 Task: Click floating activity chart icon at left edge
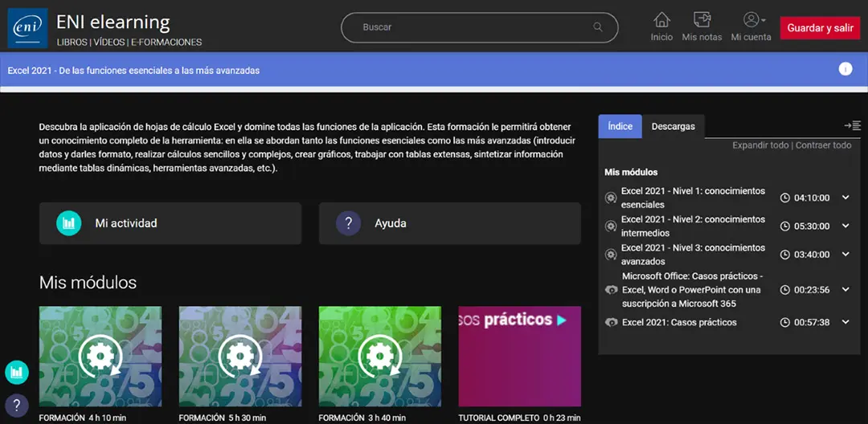coord(17,372)
